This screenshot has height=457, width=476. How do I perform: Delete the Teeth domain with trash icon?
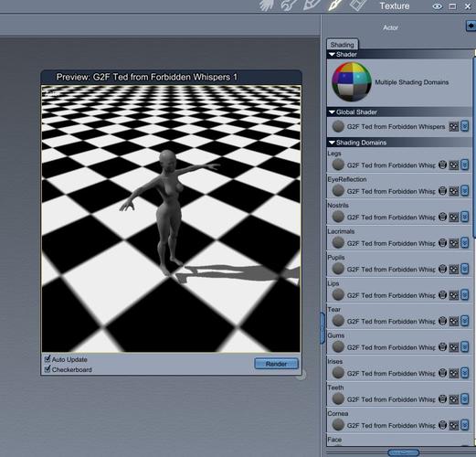pyautogui.click(x=442, y=399)
